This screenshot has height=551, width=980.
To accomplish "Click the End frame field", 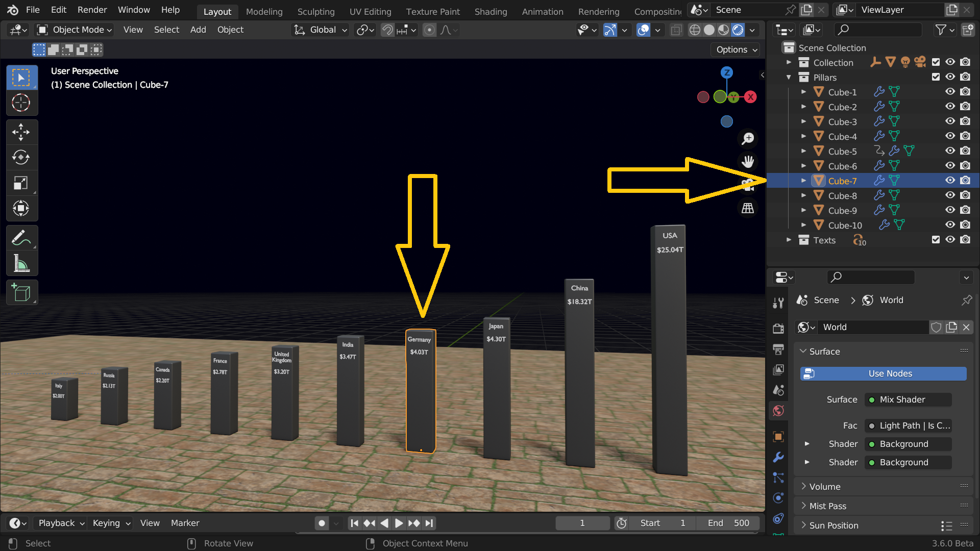I will [728, 523].
